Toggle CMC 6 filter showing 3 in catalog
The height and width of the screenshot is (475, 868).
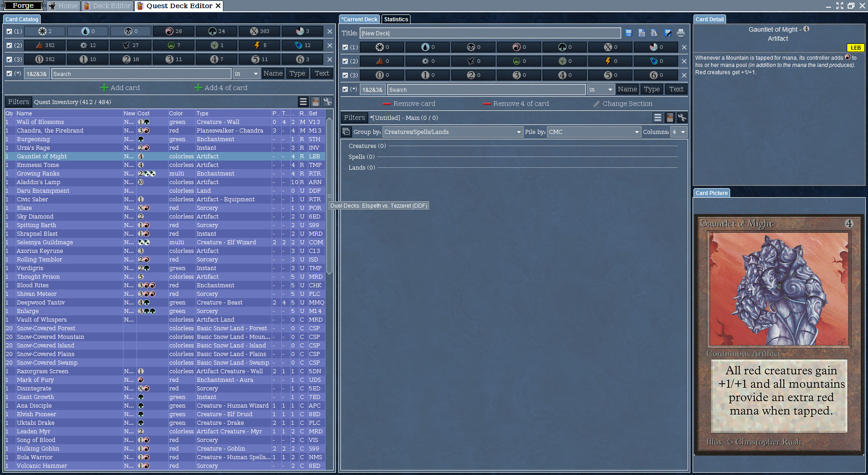302,59
